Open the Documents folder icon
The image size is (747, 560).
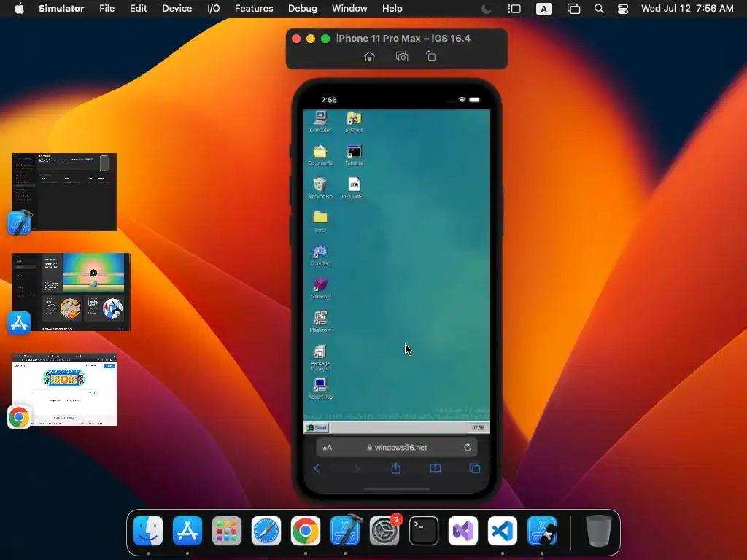pos(320,155)
